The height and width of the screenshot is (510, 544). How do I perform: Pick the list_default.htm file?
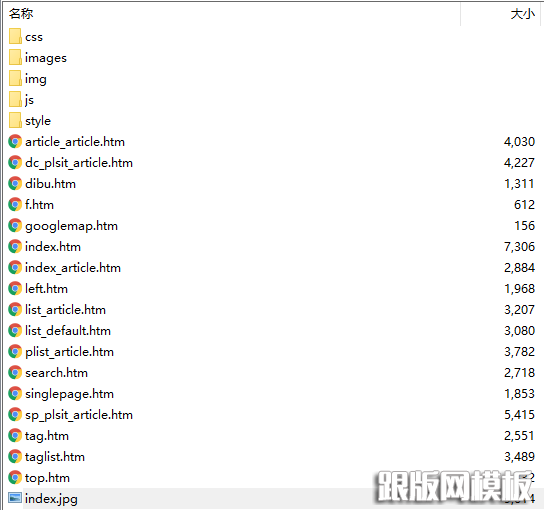tap(68, 331)
